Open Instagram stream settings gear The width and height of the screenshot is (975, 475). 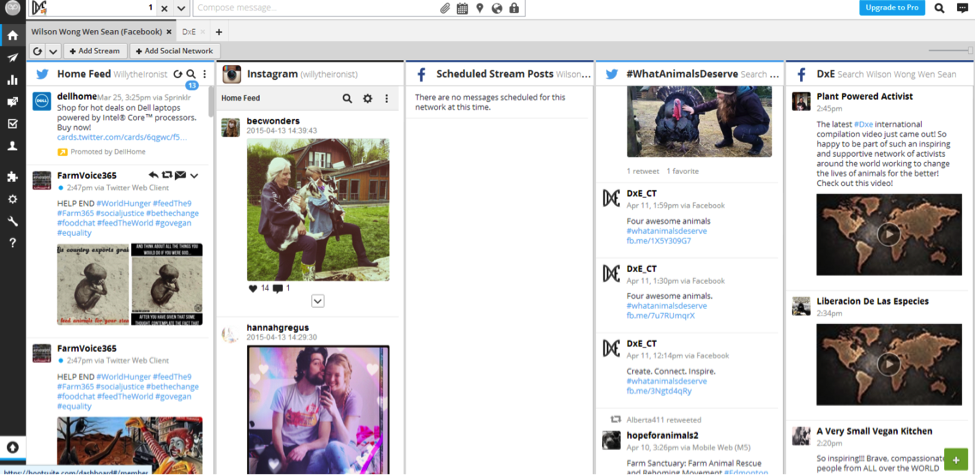pyautogui.click(x=367, y=98)
